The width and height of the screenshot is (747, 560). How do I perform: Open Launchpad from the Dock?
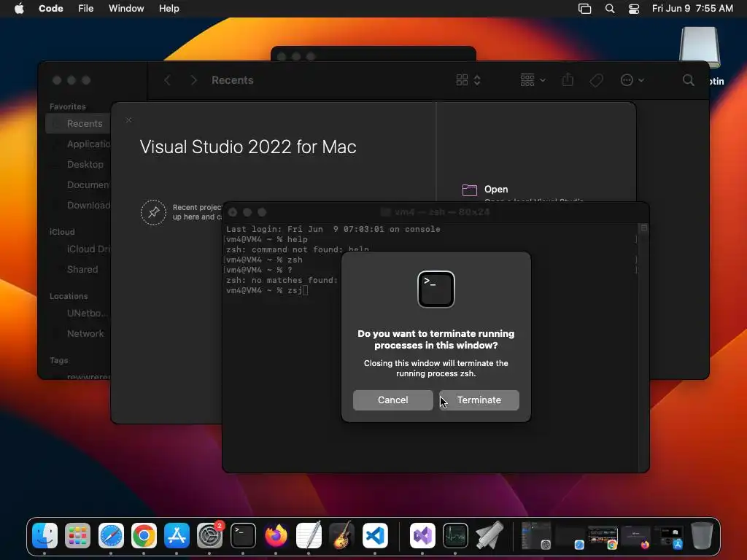point(77,536)
